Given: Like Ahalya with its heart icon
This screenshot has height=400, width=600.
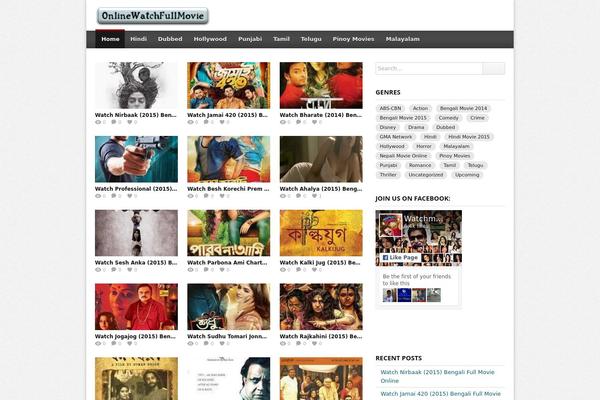Looking at the screenshot, I should point(315,196).
